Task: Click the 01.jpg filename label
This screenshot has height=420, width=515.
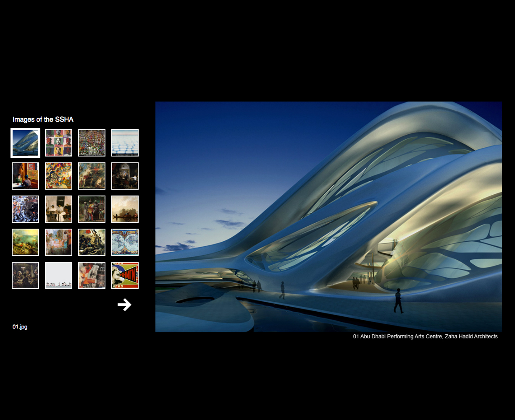Action: tap(20, 327)
